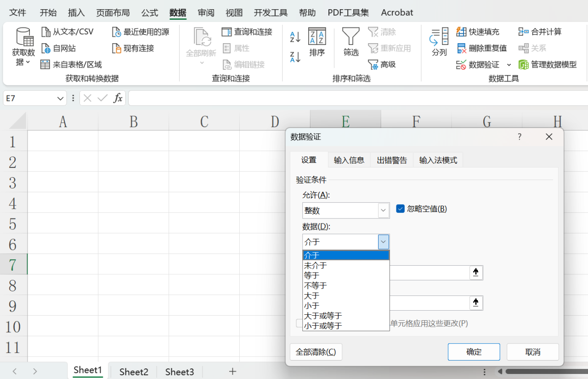Switch to the 公式 ribbon tab

tap(150, 12)
